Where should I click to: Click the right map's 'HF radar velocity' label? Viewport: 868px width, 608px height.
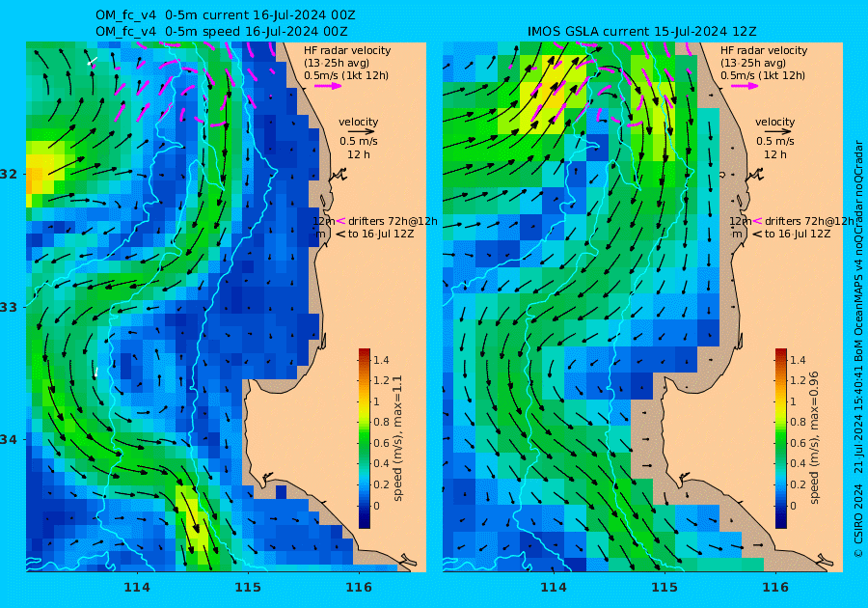point(764,50)
